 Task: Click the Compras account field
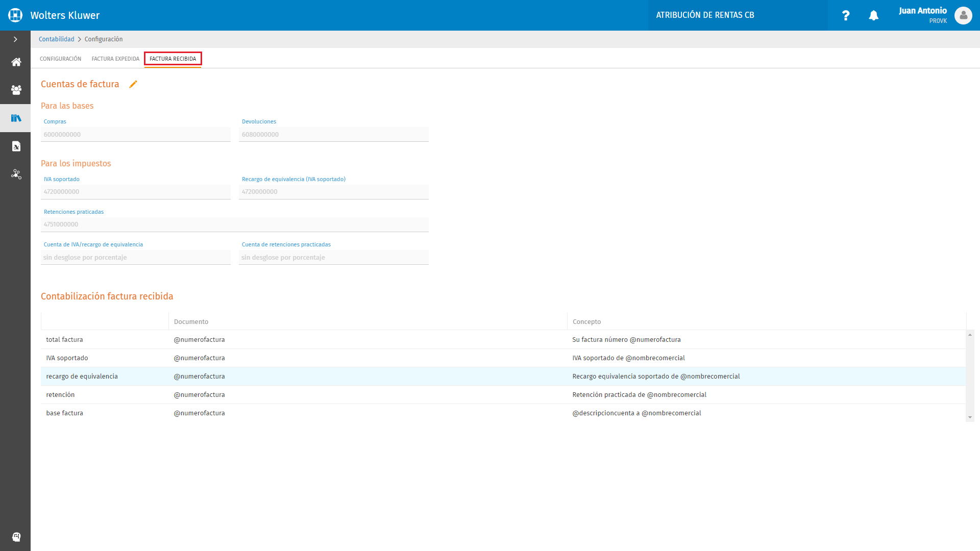pyautogui.click(x=136, y=135)
